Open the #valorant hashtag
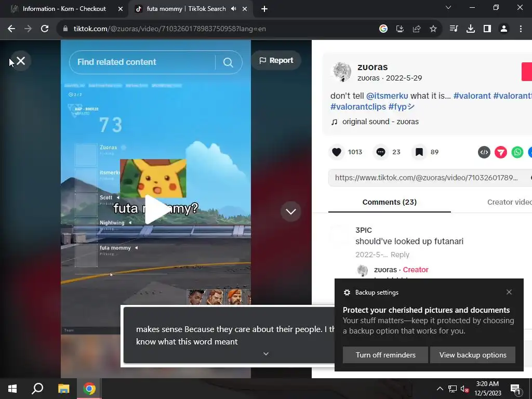 (x=472, y=96)
